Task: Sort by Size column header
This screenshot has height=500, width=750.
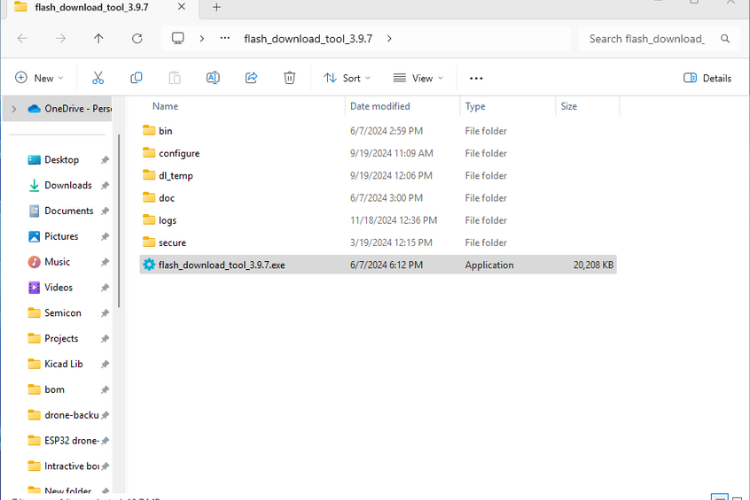Action: tap(569, 106)
